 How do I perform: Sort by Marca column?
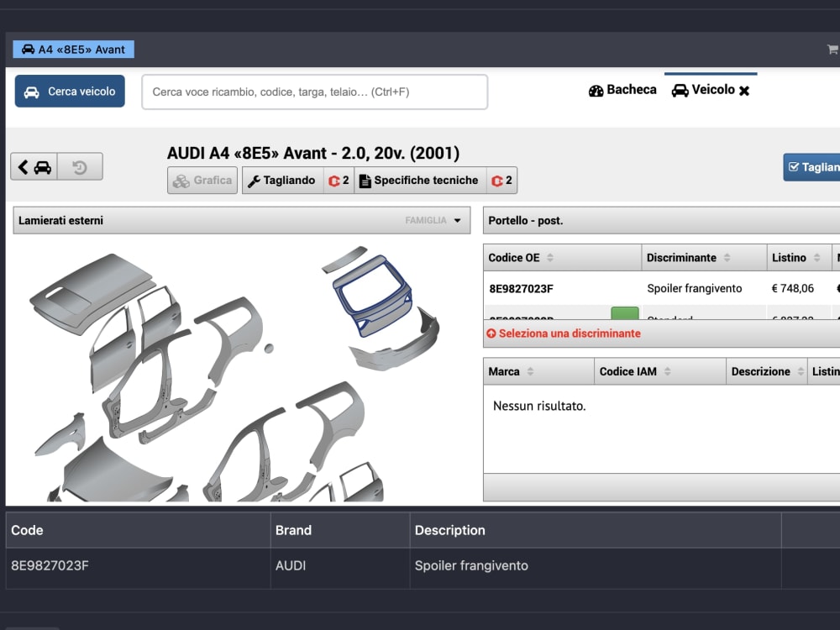538,371
